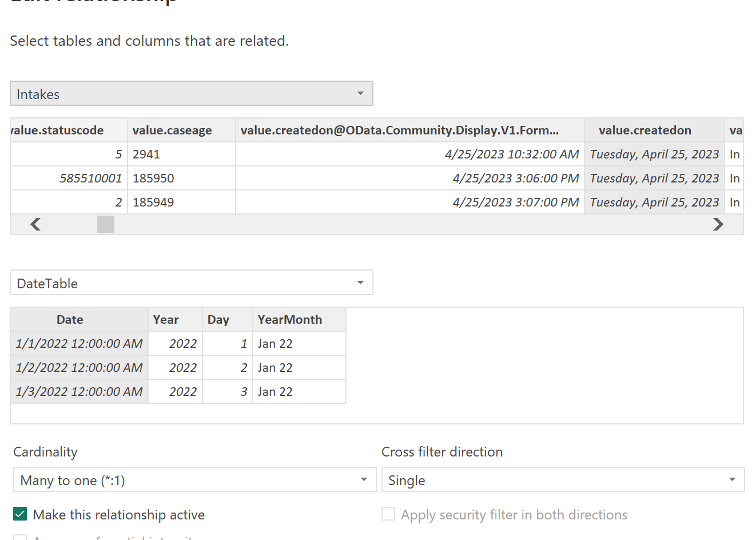Click Tuesday, April 25, 2023 in the 185949 row
This screenshot has height=540, width=756.
click(654, 202)
